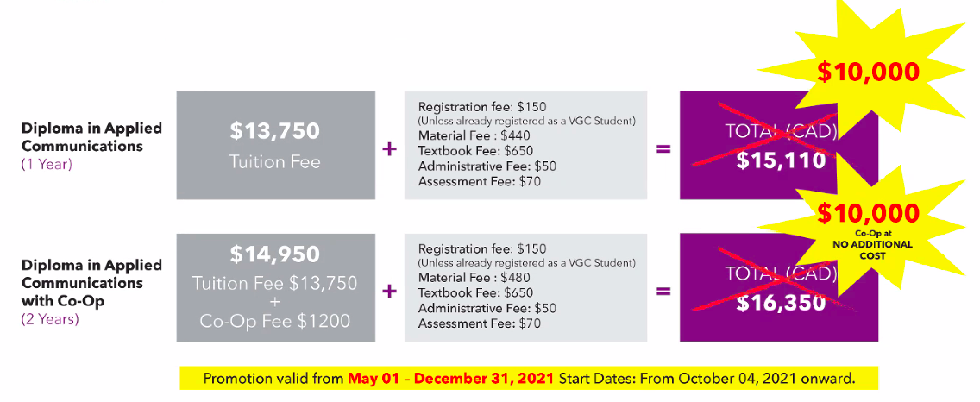Viewport: 980px width, 402px height.
Task: Click Assessment Fee: $70 in first fee list
Action: (480, 182)
